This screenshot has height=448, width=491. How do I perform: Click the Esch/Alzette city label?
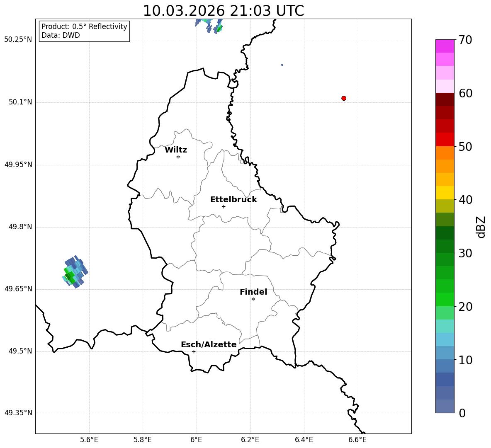click(209, 345)
